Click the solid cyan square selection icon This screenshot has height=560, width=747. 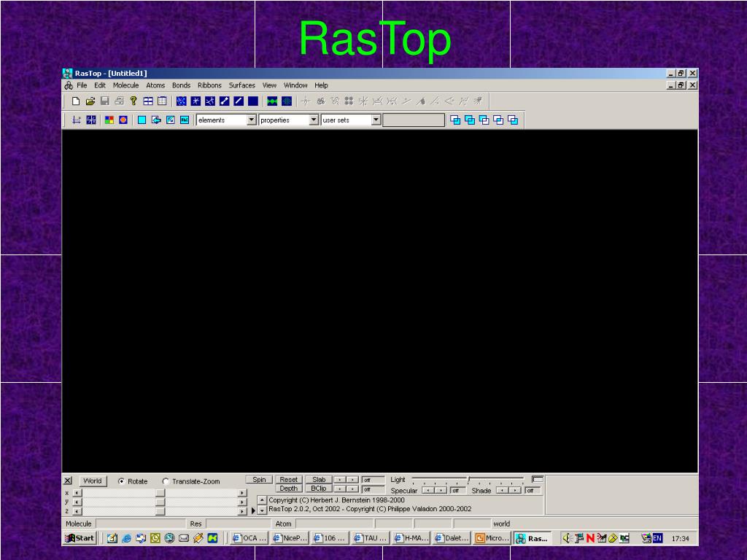point(142,120)
